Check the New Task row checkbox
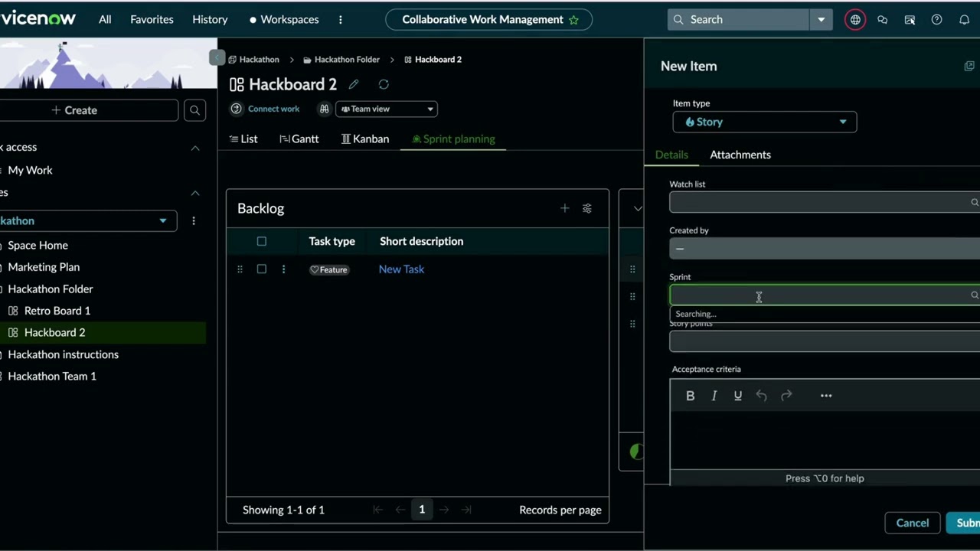This screenshot has width=980, height=551. point(261,269)
